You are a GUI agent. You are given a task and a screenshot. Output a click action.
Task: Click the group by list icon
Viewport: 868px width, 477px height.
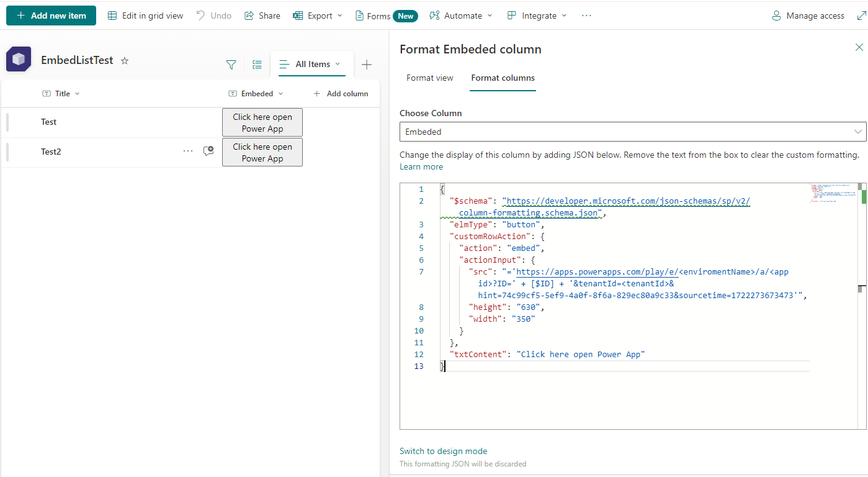pos(257,65)
